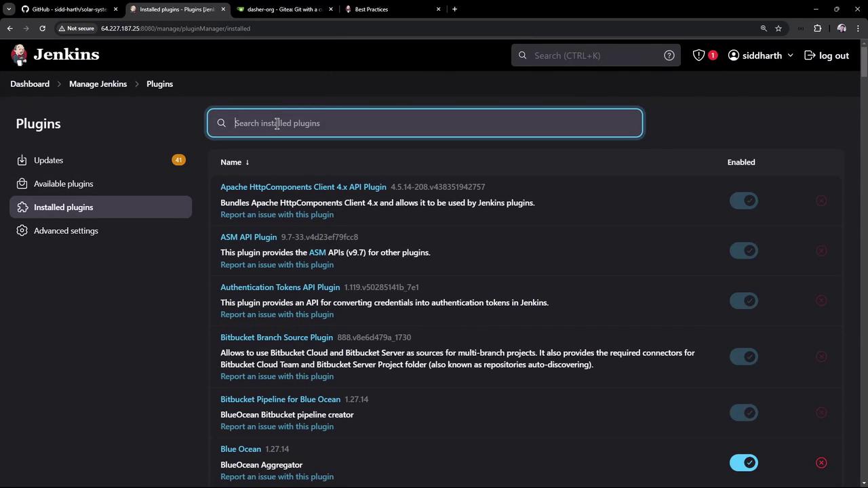
Task: Open Apache HttpComponents Client 4.x API Plugin link
Action: coord(303,187)
